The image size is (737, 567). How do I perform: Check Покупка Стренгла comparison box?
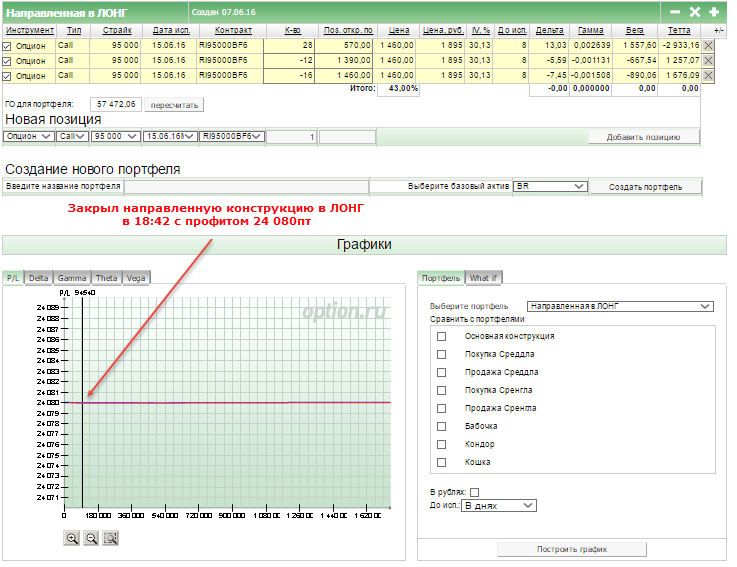[441, 390]
